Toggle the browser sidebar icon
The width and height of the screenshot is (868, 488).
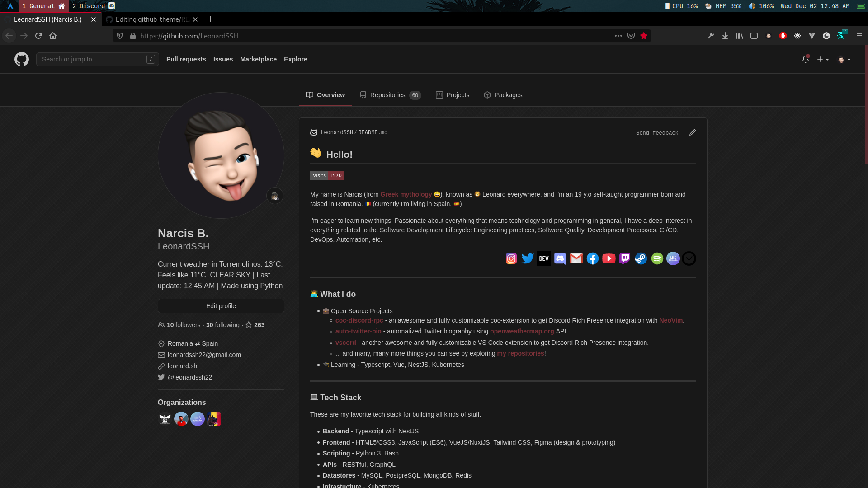coord(754,36)
